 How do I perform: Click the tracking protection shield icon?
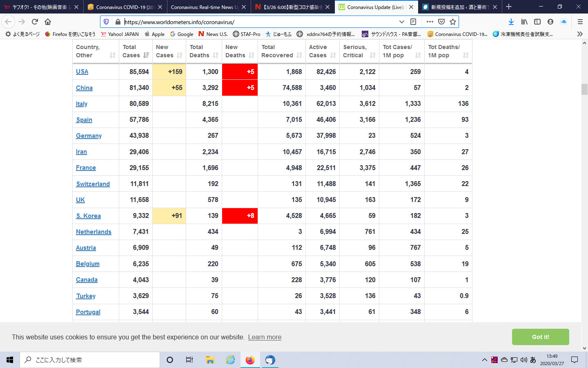point(106,22)
